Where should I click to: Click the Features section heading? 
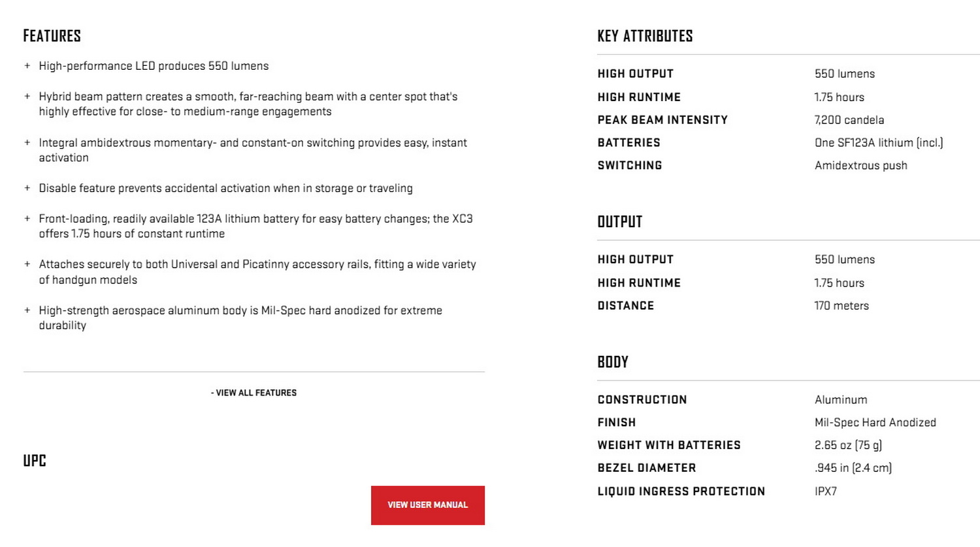(52, 36)
